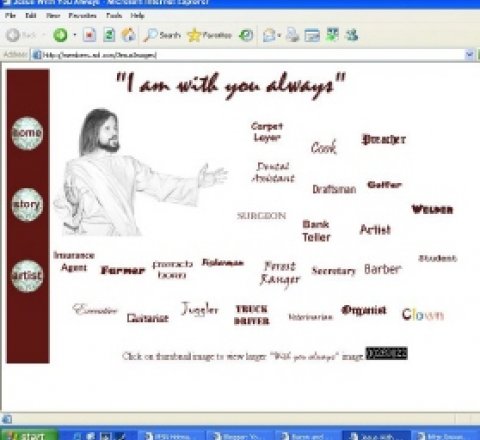Image resolution: width=480 pixels, height=440 pixels.
Task: Click the round 'artist' sidebar button
Action: pos(27,276)
